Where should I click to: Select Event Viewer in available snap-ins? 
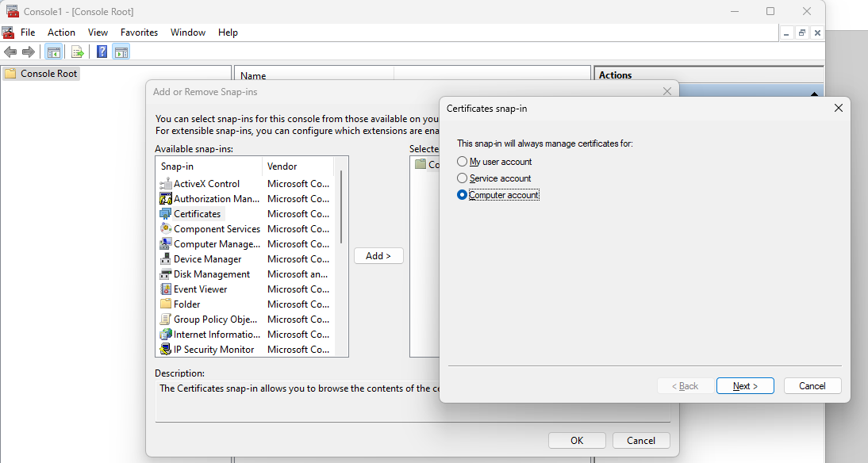[x=201, y=289]
